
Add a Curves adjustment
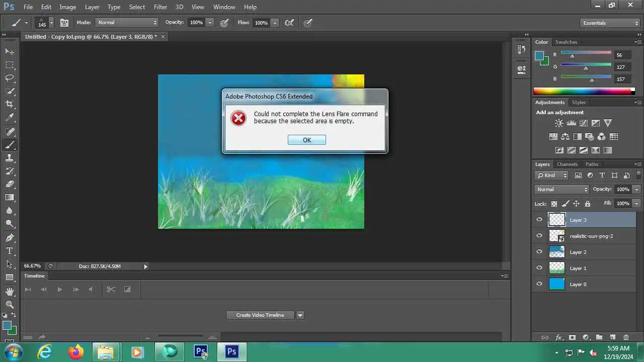click(x=584, y=123)
